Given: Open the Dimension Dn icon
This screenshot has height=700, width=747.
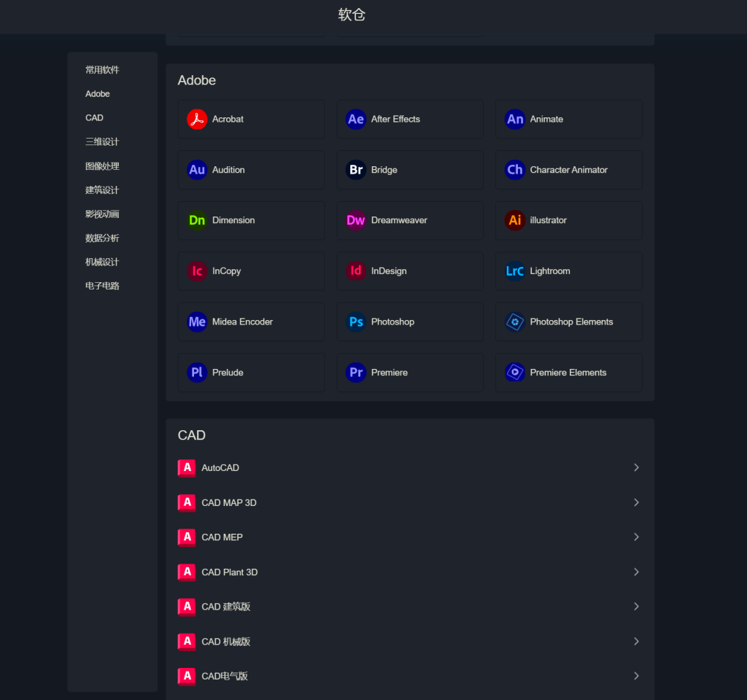Looking at the screenshot, I should pos(197,220).
